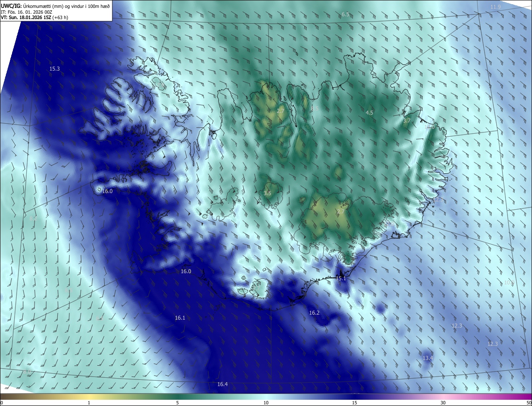Click the 6.5 value label on the map

[345, 15]
